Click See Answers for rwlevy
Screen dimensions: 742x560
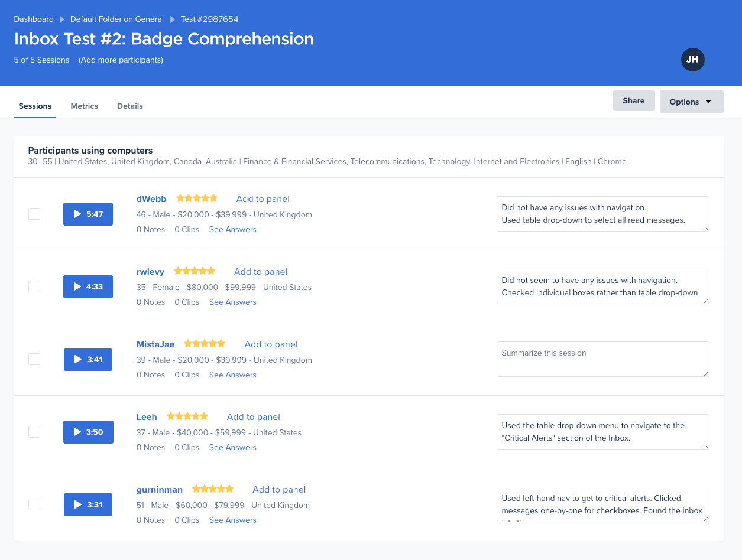pyautogui.click(x=232, y=302)
